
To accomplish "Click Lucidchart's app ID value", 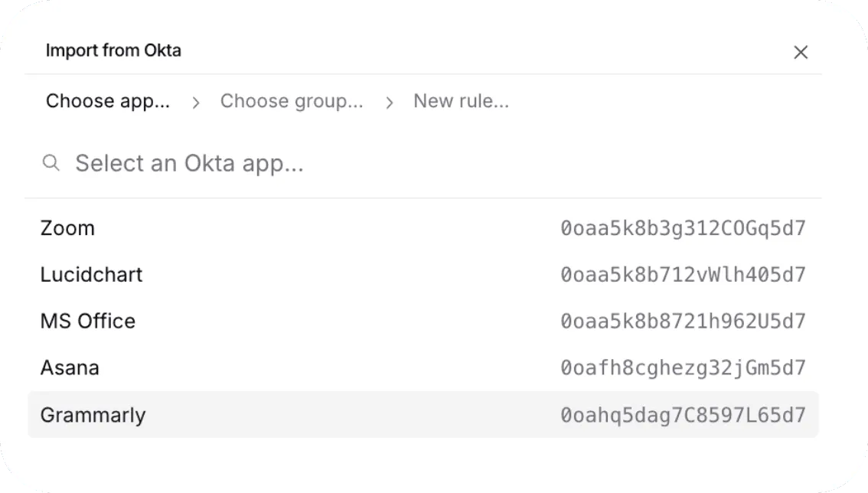I will (684, 274).
